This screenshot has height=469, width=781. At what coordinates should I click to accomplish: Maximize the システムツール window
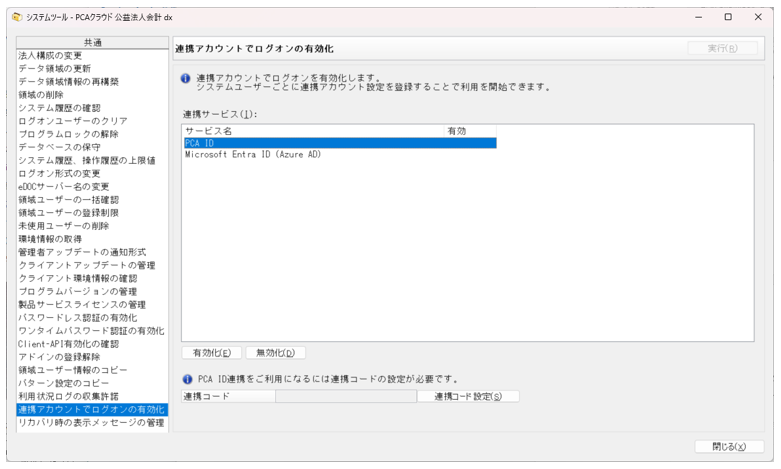point(727,17)
